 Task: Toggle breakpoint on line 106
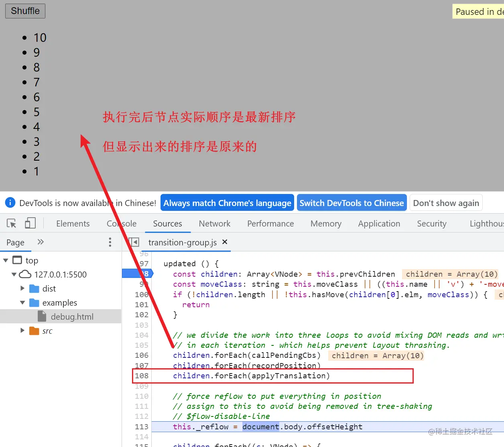click(141, 355)
